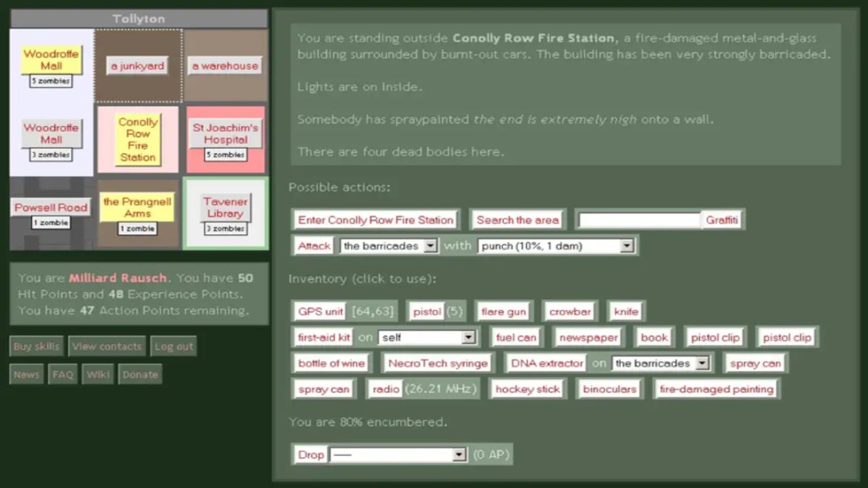Hit the Attack button
The width and height of the screenshot is (868, 488).
[314, 245]
